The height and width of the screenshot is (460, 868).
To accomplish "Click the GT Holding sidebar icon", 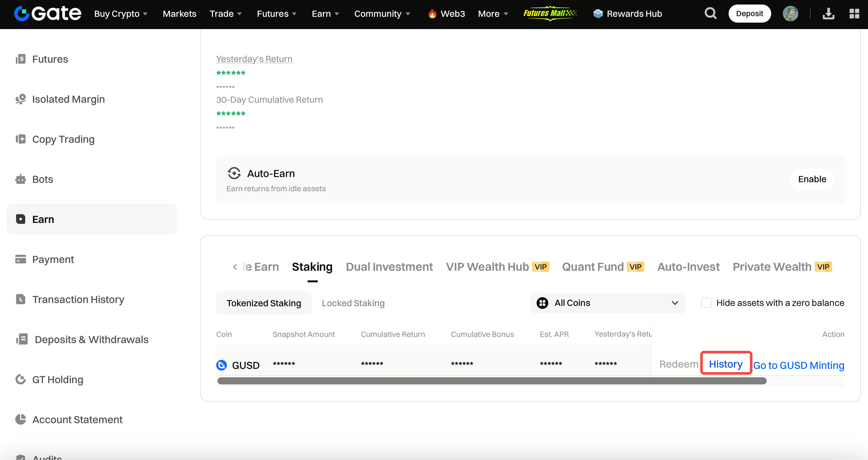I will (21, 379).
